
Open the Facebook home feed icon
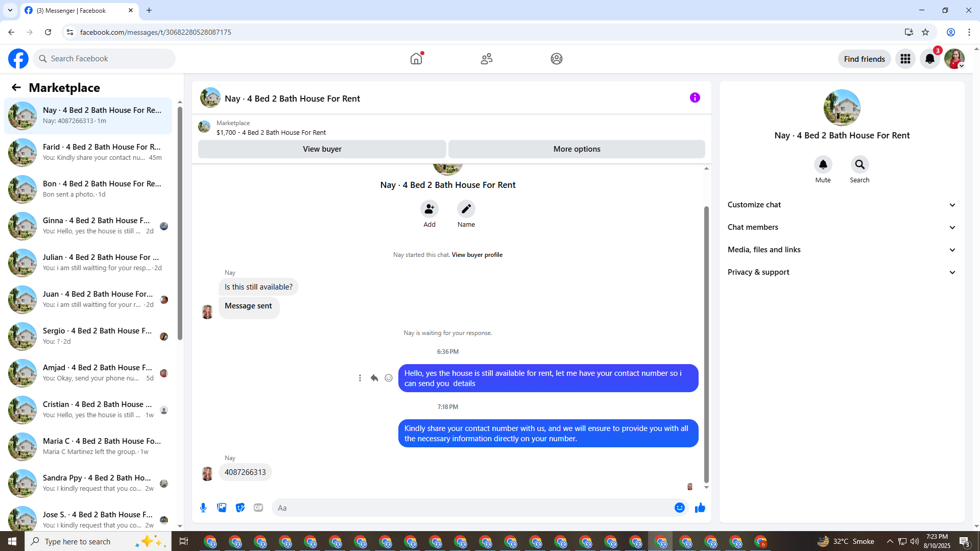416,59
